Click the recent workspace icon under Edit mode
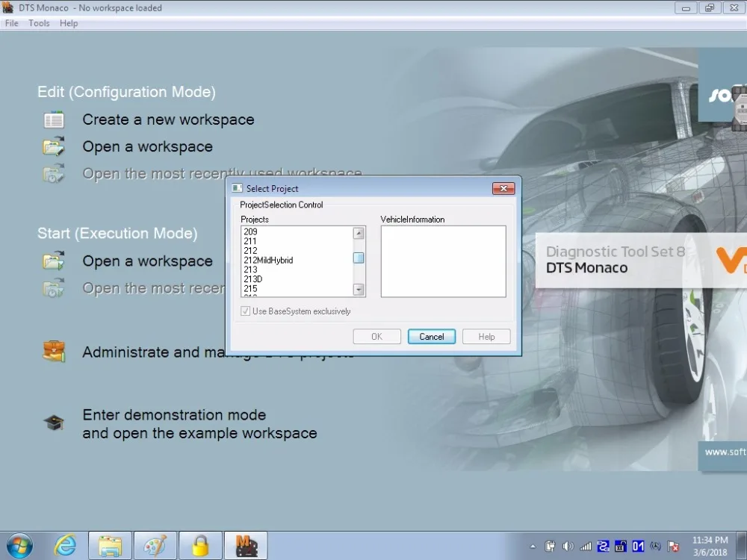 54,174
